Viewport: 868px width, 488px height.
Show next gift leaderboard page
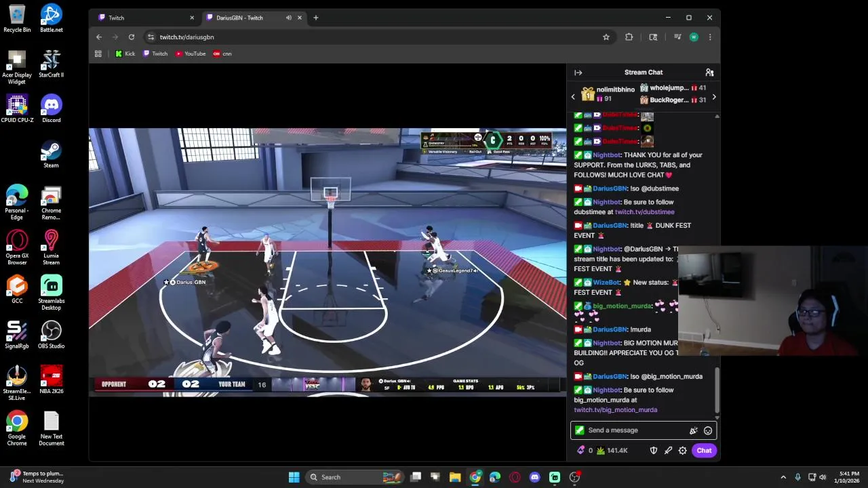(x=713, y=97)
